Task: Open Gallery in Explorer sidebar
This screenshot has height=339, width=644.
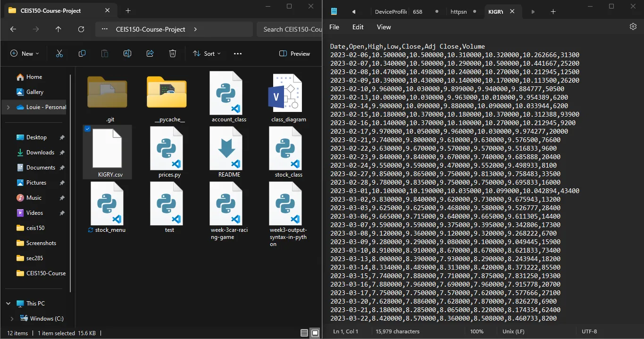Action: pyautogui.click(x=36, y=92)
